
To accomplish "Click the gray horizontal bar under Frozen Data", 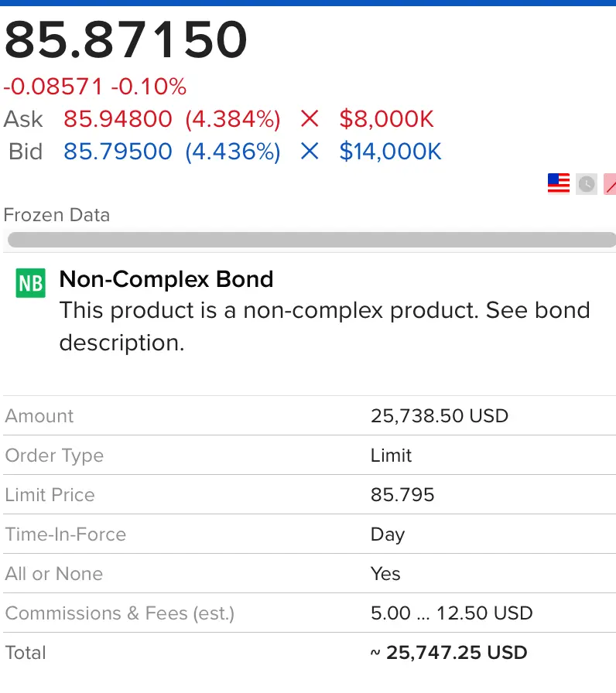I will [310, 241].
